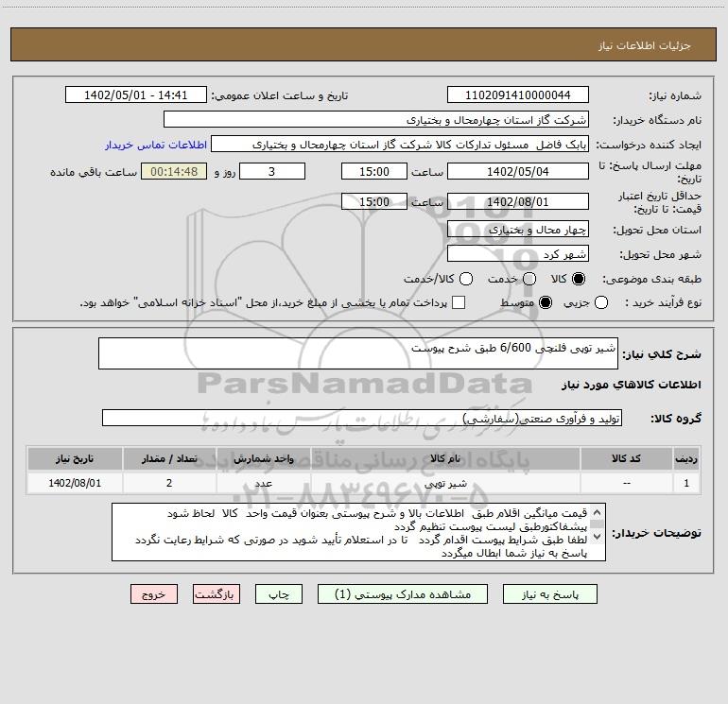This screenshot has width=728, height=704.
Task: Click the price validity date 1402/08/01 field
Action: (518, 201)
